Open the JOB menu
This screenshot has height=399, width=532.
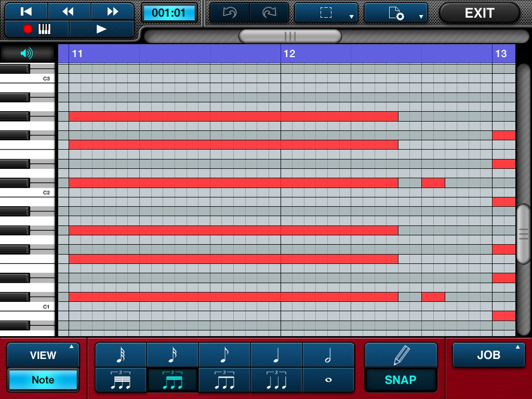tap(488, 355)
